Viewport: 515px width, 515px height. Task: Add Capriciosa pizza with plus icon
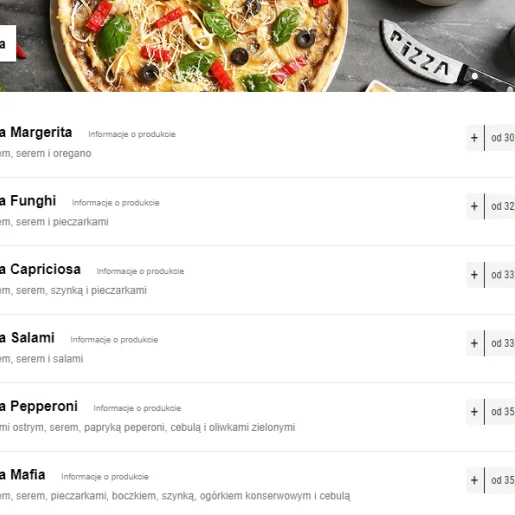[x=474, y=275]
